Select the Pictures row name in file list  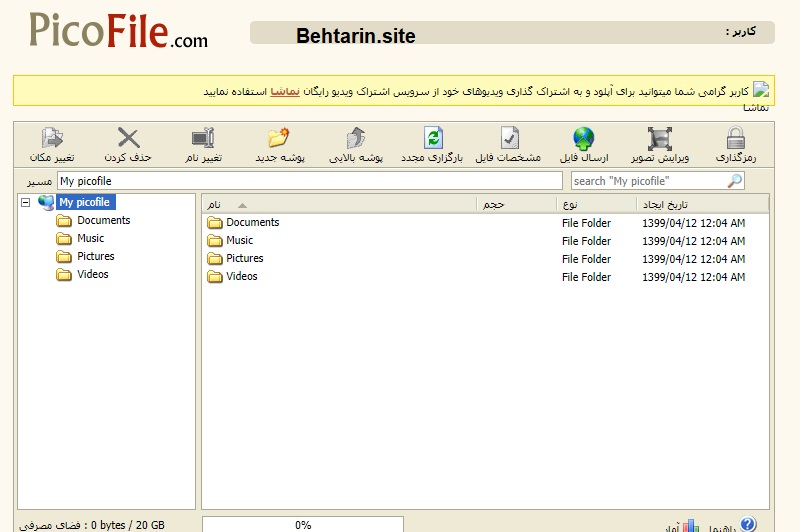(x=244, y=258)
